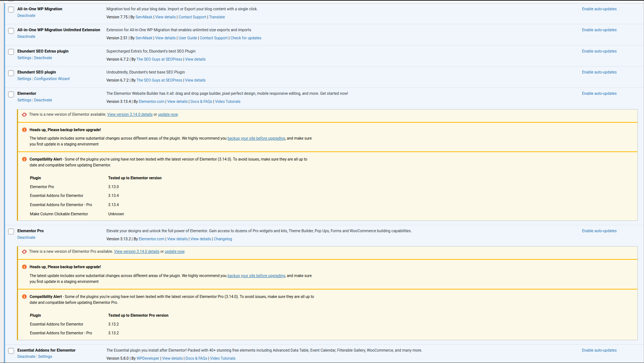Click the Elementor update refresh icon

(24, 115)
